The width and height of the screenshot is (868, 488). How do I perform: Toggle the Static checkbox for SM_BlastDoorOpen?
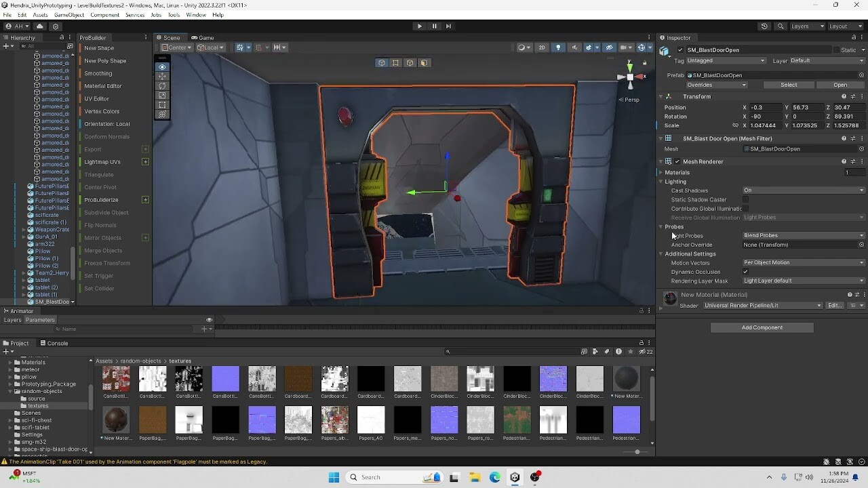tap(835, 50)
